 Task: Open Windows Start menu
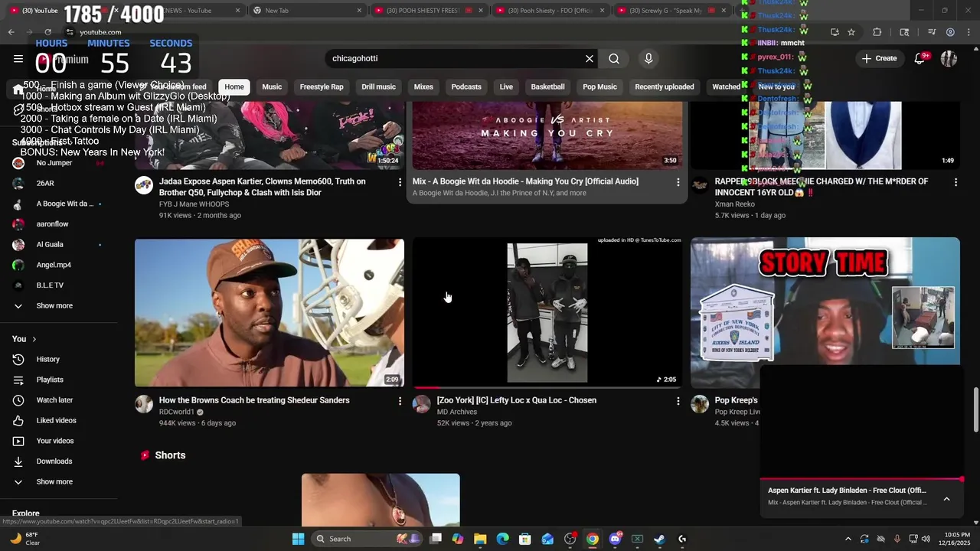[x=298, y=539]
